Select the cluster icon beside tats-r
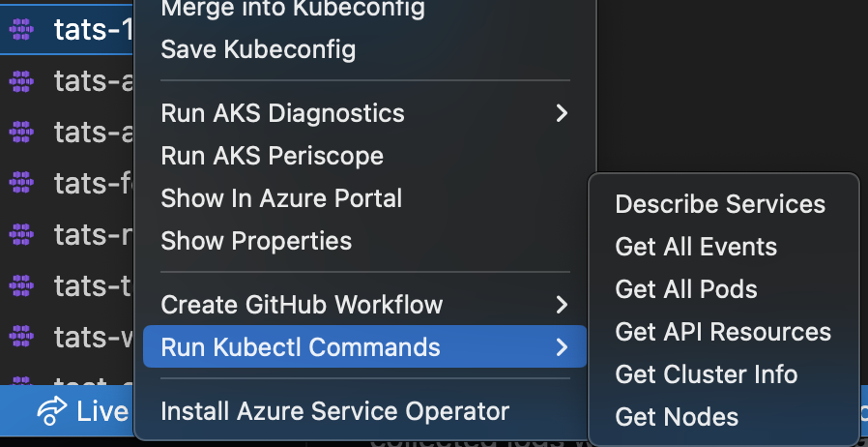The height and width of the screenshot is (447, 868). click(x=21, y=233)
